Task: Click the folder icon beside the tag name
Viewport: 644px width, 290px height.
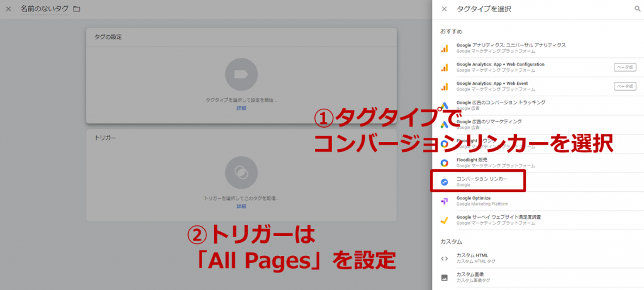Action: [77, 9]
